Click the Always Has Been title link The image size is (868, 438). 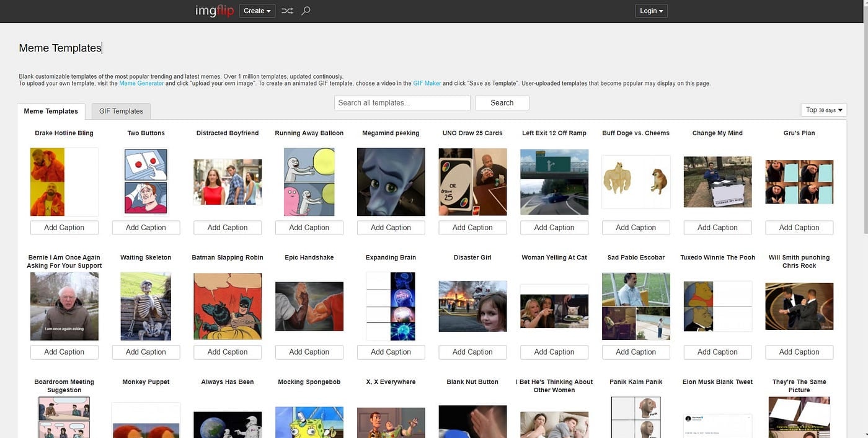[228, 382]
